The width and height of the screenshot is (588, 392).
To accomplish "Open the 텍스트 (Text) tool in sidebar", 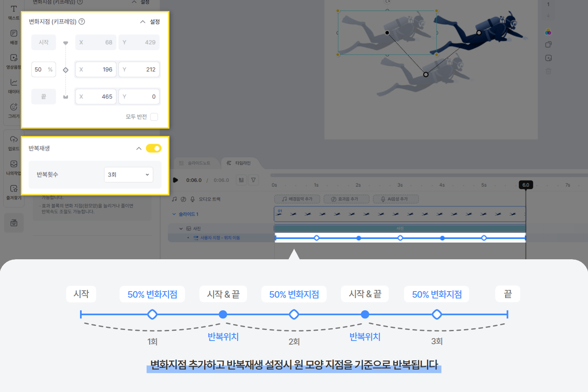I will 13,12.
